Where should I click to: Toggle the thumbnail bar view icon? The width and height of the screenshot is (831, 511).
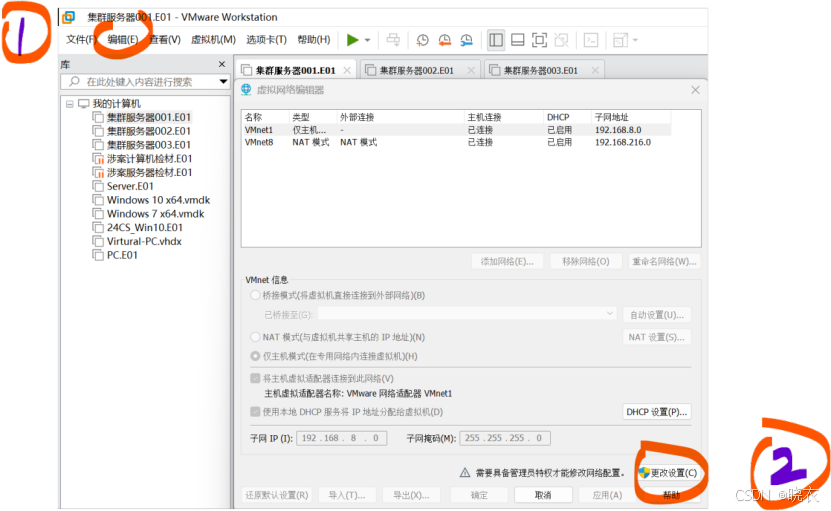518,40
